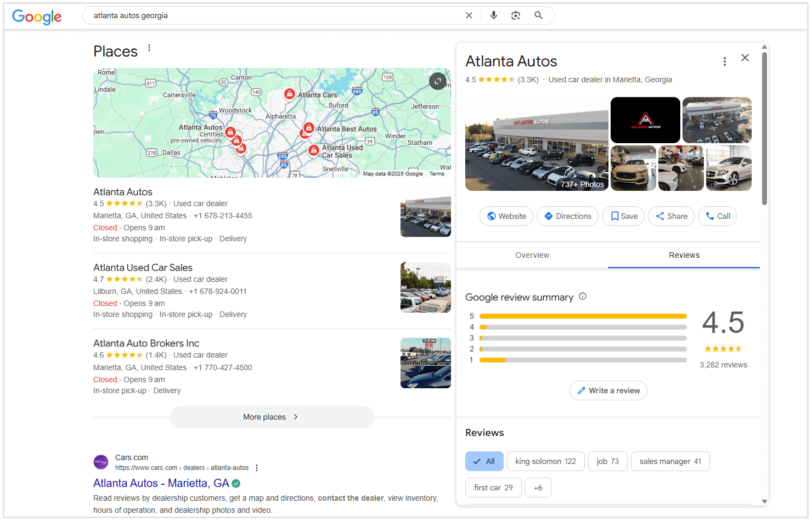Screen dimensions: 812x521
Task: Click the details panel vertical scrollbar
Action: [764, 129]
